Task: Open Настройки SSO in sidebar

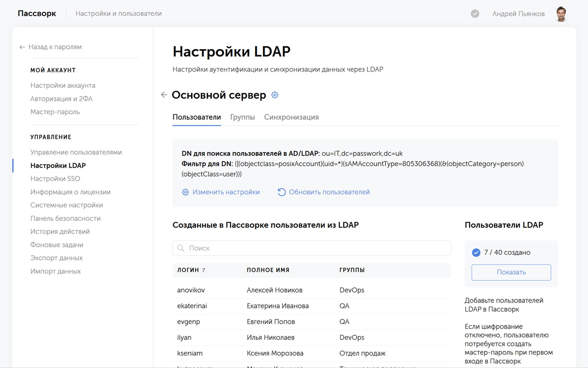Action: point(55,179)
